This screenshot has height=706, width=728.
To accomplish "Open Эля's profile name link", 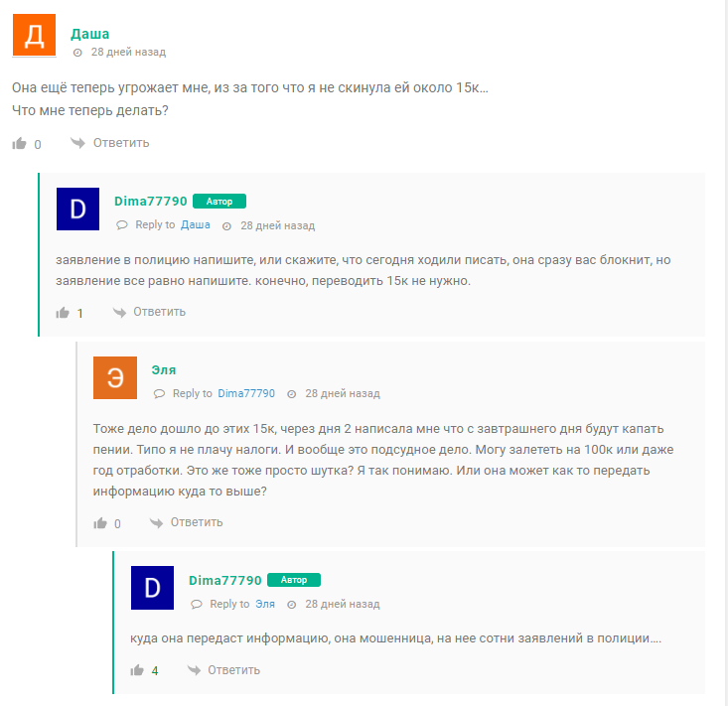I will coord(164,369).
